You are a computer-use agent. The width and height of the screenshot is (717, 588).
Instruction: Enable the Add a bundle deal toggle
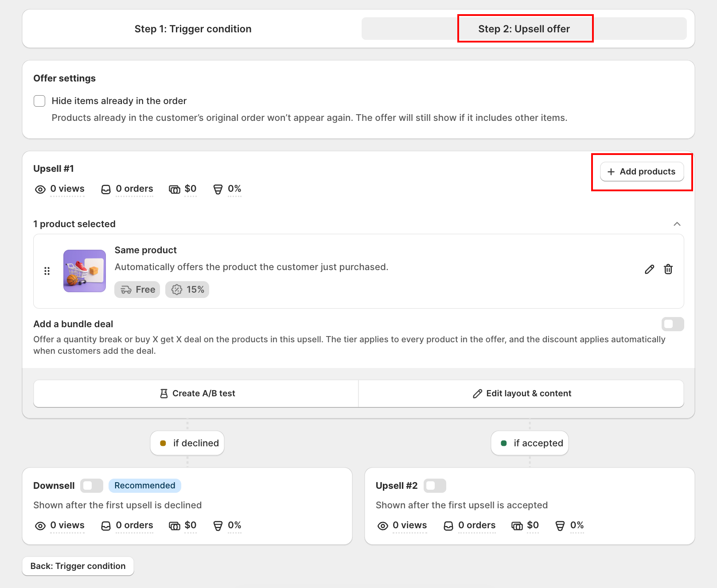[673, 324]
